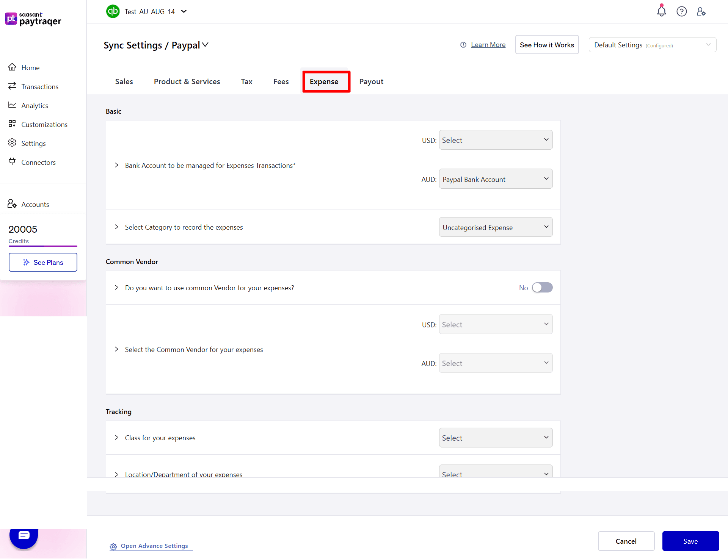The image size is (728, 560).
Task: Open the Home page from the sidebar
Action: (30, 67)
